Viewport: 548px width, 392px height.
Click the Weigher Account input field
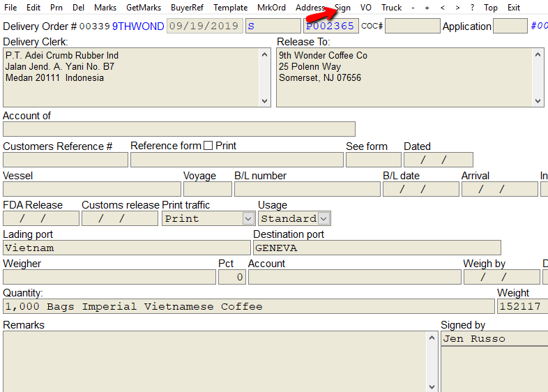click(355, 277)
